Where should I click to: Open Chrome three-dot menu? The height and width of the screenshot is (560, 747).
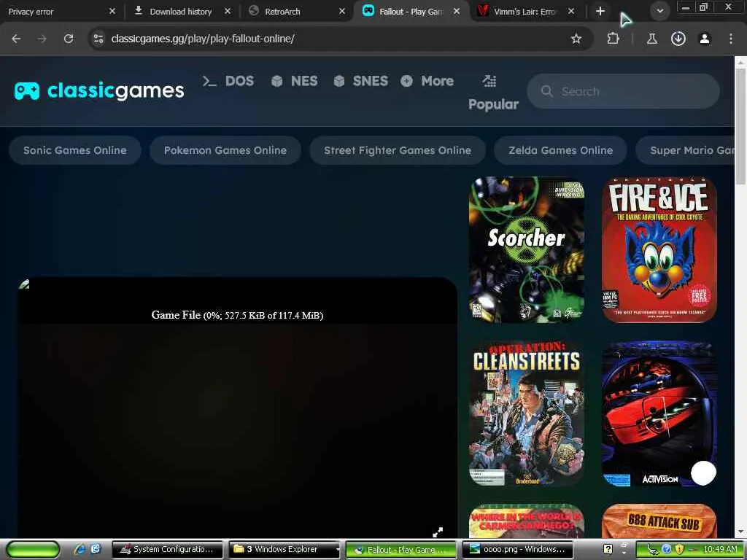pos(731,39)
